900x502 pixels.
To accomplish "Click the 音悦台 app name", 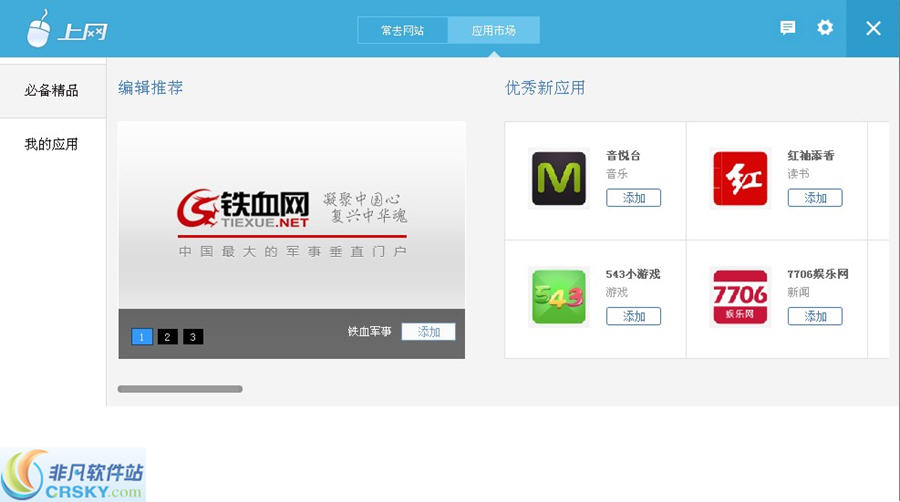I will pos(623,155).
